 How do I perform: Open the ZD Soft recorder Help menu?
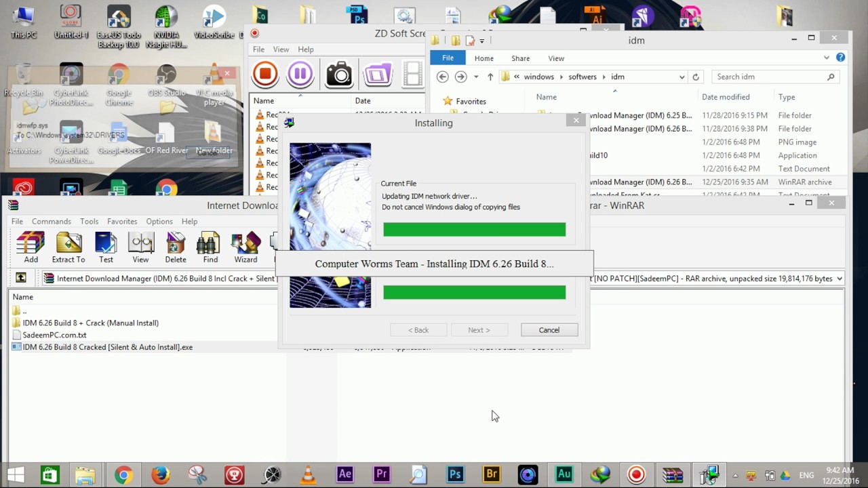(x=306, y=49)
